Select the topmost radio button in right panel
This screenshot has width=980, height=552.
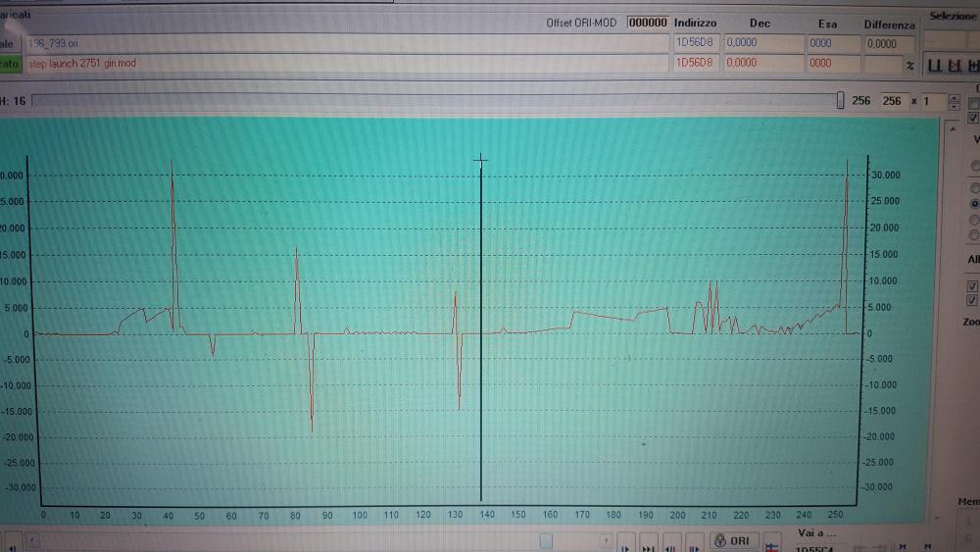click(x=973, y=166)
